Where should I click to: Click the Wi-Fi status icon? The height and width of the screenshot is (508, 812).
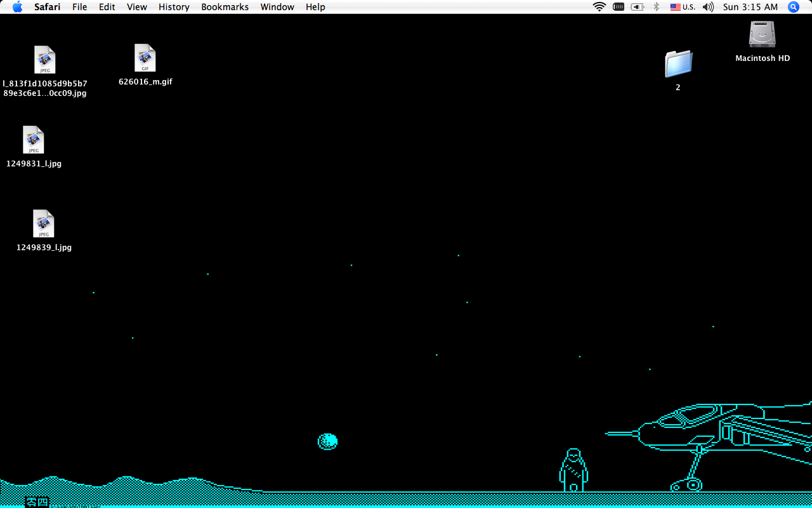click(599, 7)
